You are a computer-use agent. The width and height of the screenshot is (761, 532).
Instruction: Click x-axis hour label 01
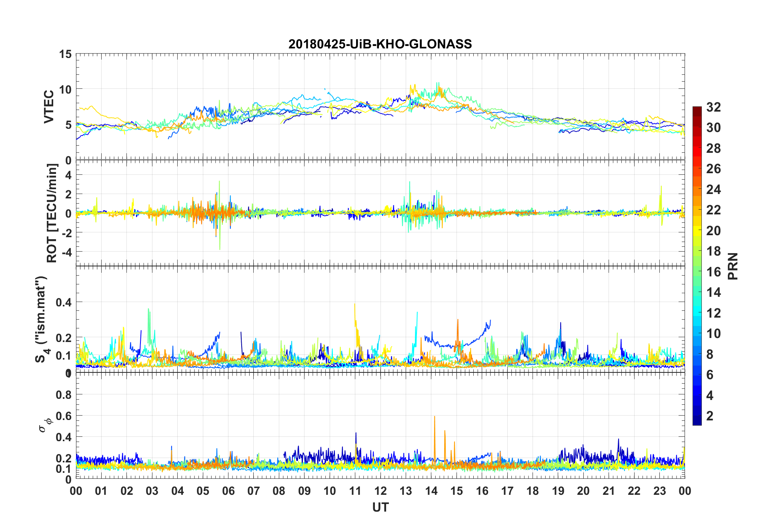101,491
